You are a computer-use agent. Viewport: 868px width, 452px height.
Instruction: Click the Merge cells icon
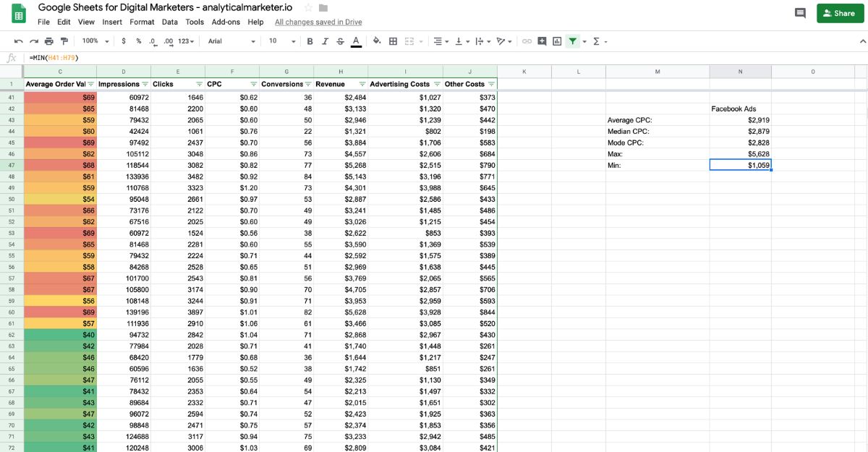coord(409,41)
